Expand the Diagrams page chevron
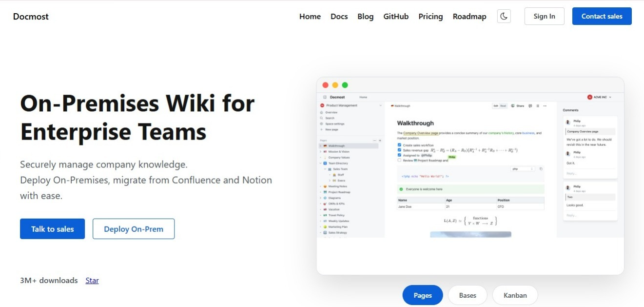Image resolution: width=644 pixels, height=307 pixels. [x=320, y=198]
